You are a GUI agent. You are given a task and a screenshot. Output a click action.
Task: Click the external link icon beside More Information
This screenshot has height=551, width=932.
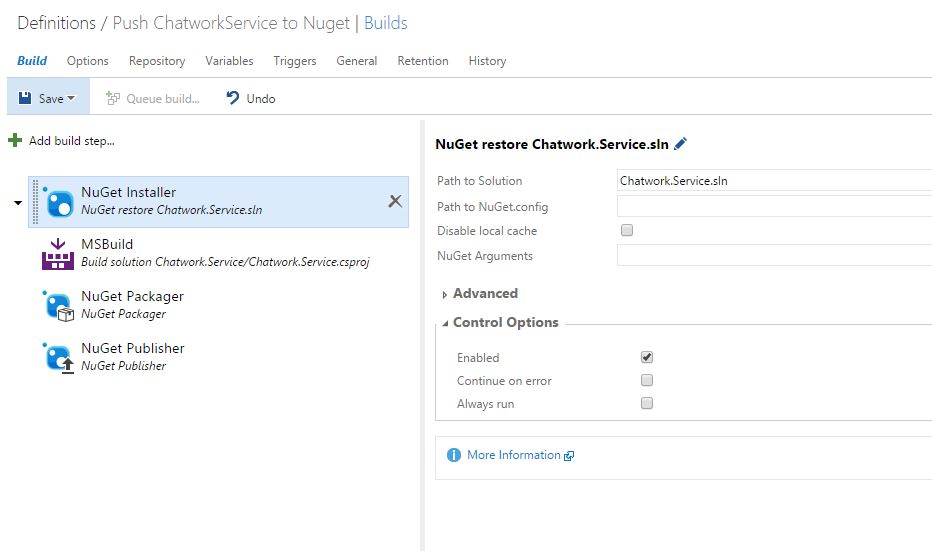[569, 456]
